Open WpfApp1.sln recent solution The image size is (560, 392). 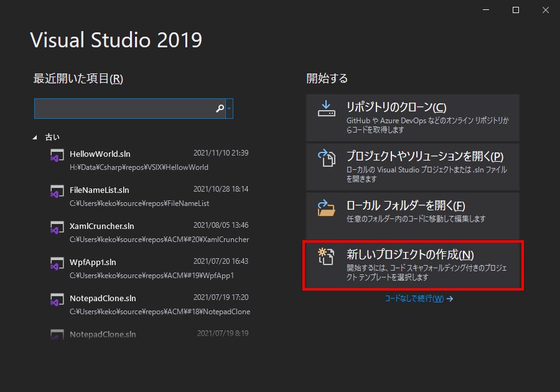pyautogui.click(x=149, y=268)
